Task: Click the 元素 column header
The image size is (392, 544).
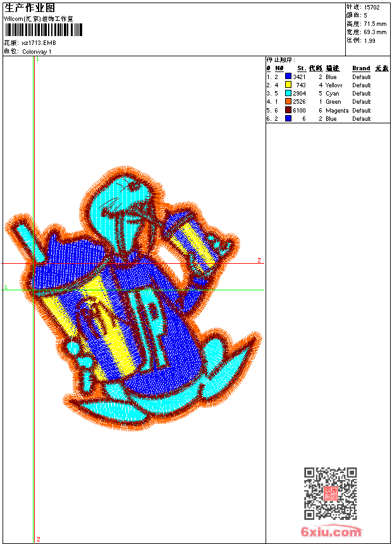Action: coord(382,68)
